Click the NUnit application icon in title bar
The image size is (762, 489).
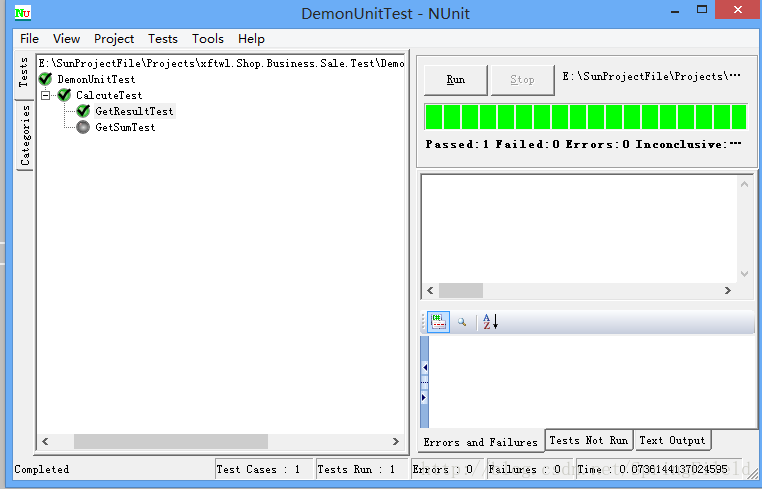[22, 13]
